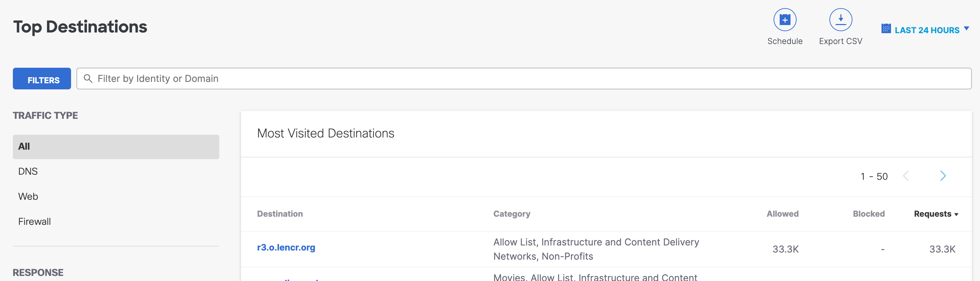Select the DNS traffic type
This screenshot has width=980, height=281.
(x=28, y=171)
